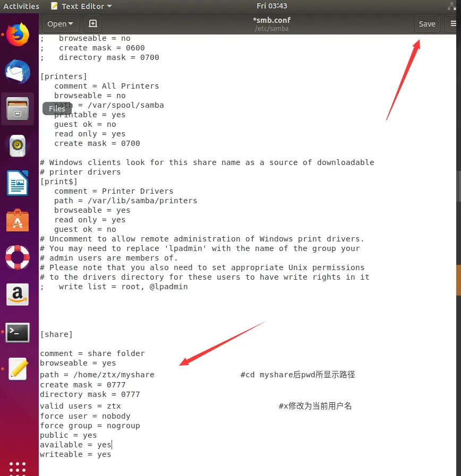Click the line 'comment = share folder'
461x476 pixels.
(x=93, y=353)
